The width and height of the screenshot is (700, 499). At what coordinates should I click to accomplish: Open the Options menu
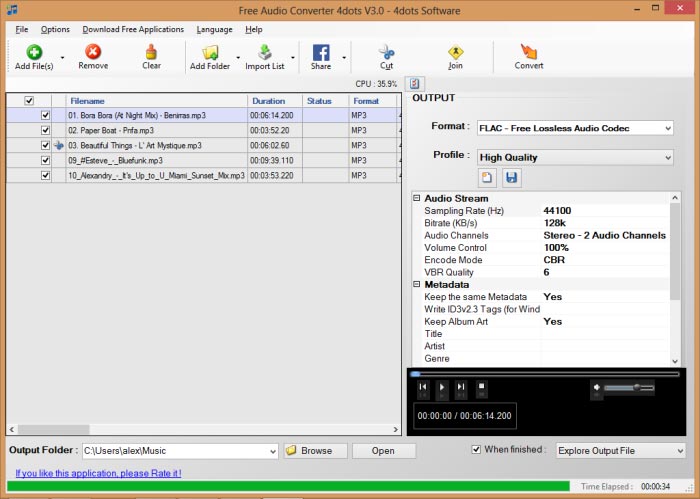coord(55,29)
